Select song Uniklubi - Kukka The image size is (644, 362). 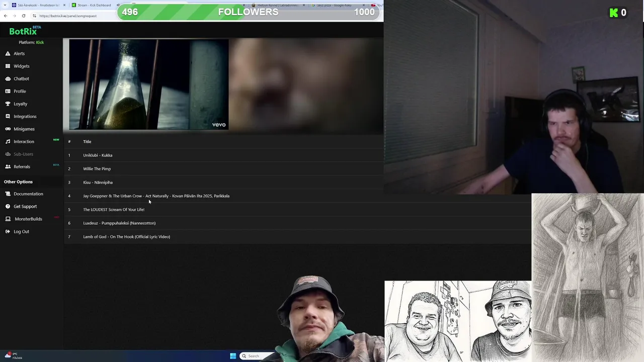[98, 155]
